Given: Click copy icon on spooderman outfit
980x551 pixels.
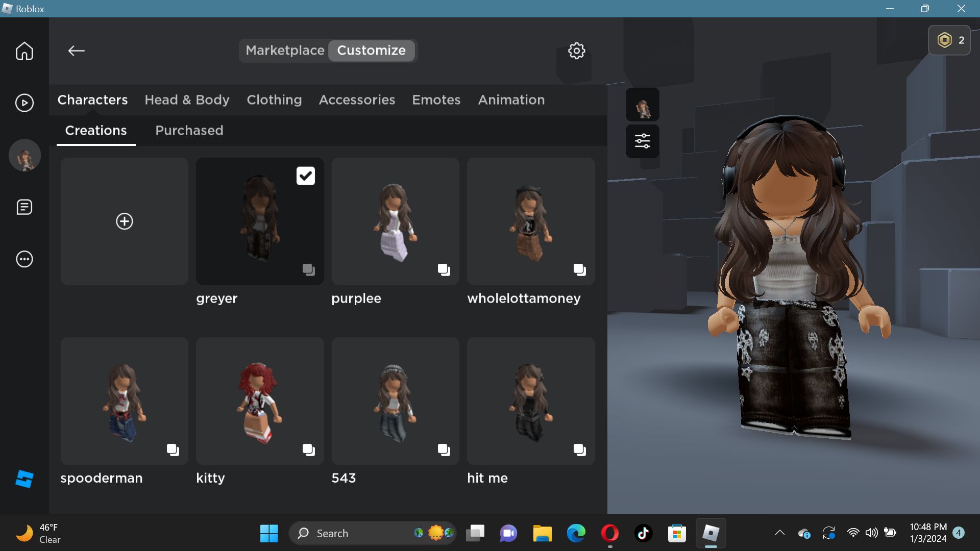Looking at the screenshot, I should [x=173, y=449].
